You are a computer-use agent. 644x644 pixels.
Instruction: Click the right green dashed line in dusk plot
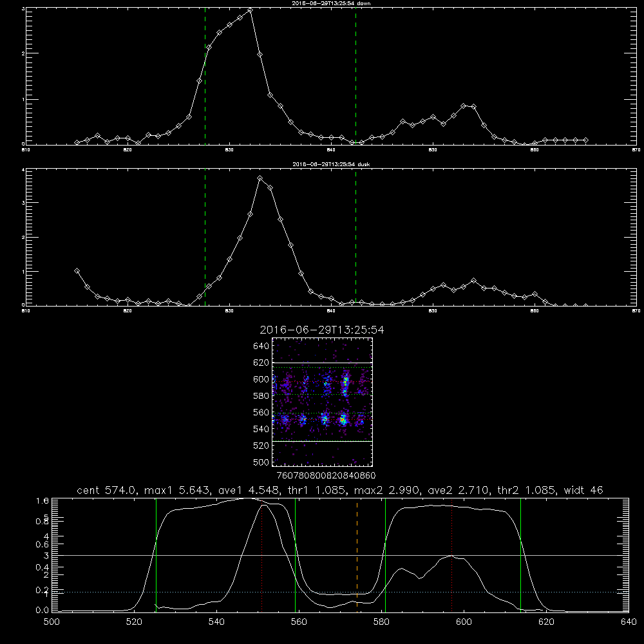click(x=355, y=238)
